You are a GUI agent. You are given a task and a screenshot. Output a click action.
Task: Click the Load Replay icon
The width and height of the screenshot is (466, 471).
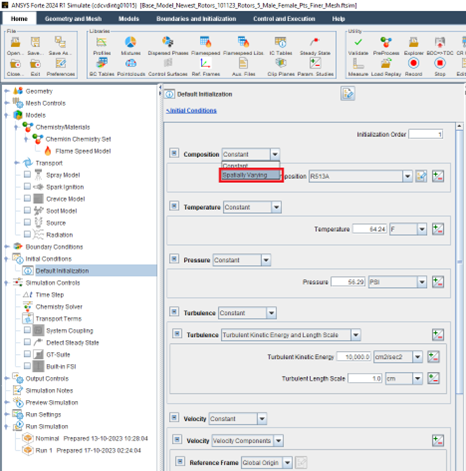(386, 63)
